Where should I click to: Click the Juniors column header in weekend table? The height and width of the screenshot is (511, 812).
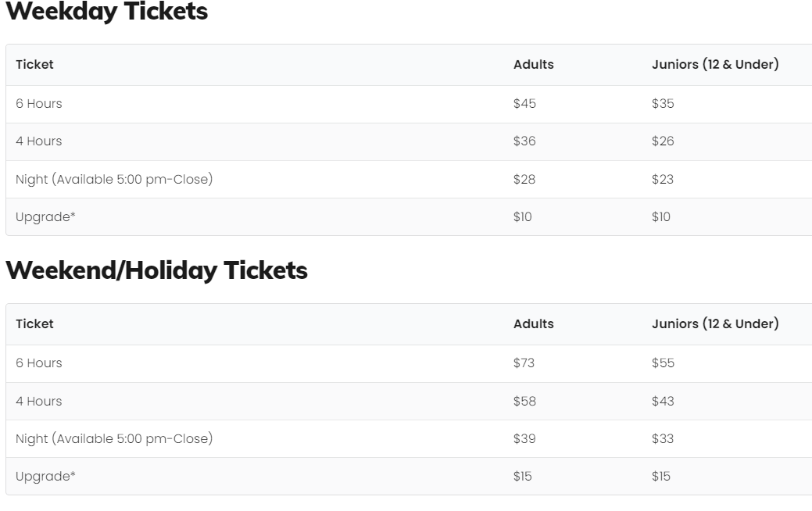click(x=714, y=324)
